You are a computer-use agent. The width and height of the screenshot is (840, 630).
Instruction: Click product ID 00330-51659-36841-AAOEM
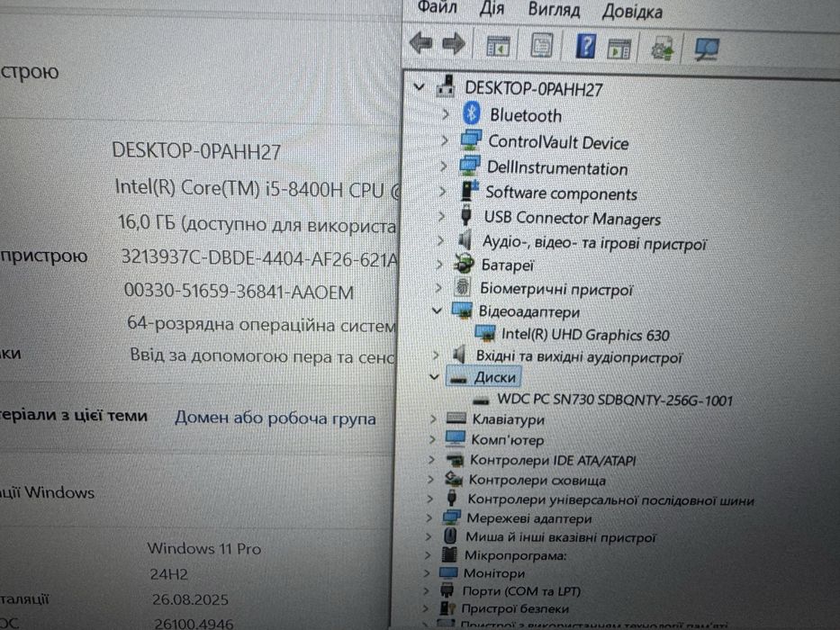pyautogui.click(x=239, y=291)
